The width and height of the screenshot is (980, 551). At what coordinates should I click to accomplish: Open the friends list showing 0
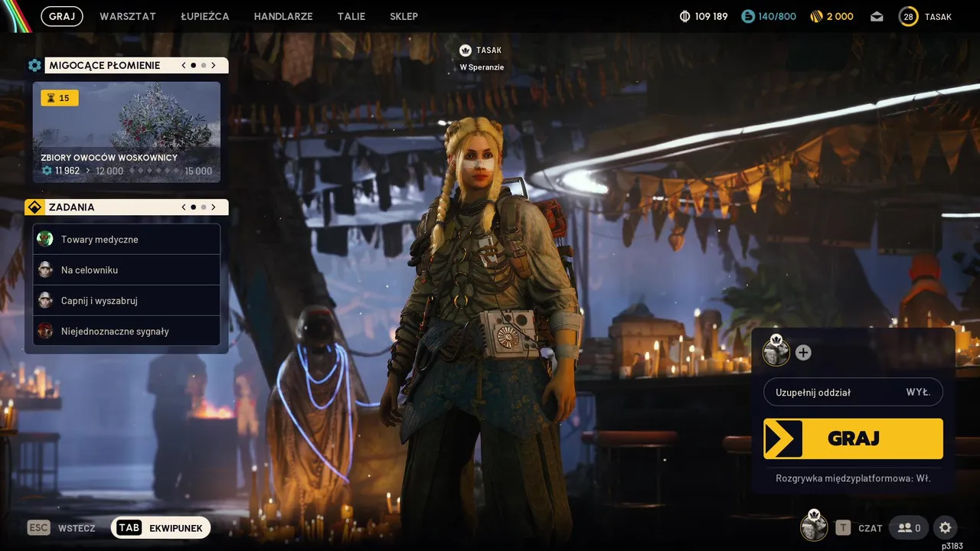(910, 527)
